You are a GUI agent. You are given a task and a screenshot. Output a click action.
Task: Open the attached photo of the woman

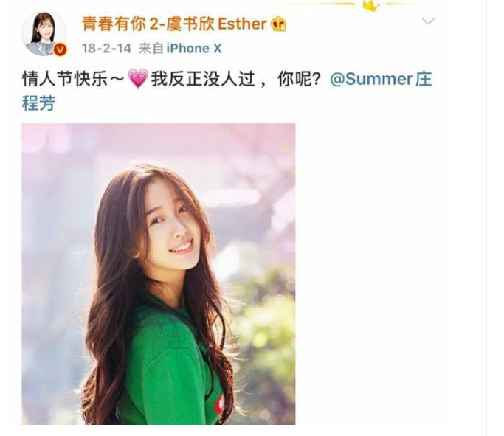tap(159, 274)
